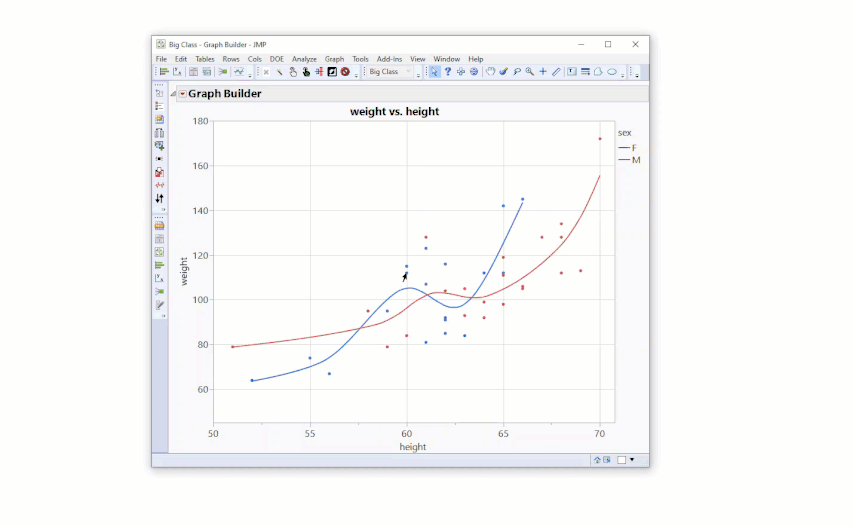This screenshot has width=853, height=526.
Task: Select the arrow cursor tool
Action: (434, 72)
